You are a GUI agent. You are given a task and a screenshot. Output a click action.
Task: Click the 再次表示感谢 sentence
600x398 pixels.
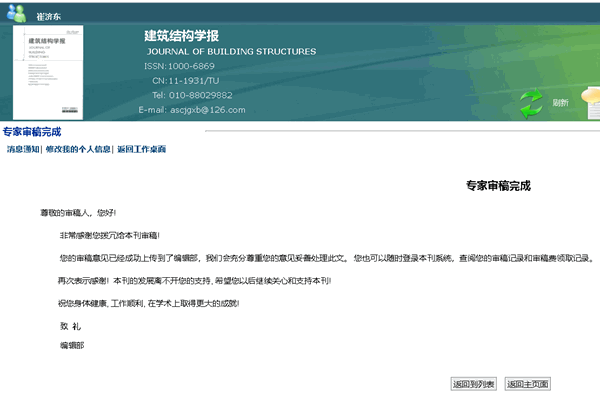click(194, 281)
